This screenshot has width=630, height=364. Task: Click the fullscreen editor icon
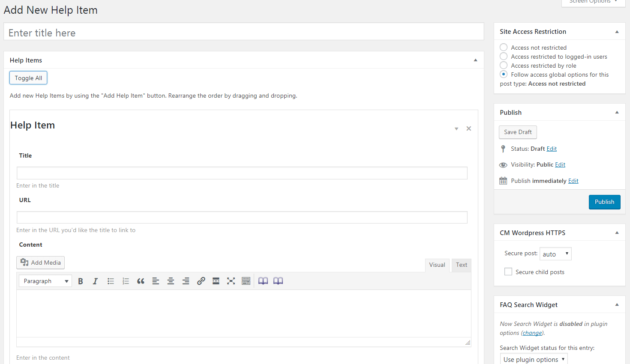[231, 281]
